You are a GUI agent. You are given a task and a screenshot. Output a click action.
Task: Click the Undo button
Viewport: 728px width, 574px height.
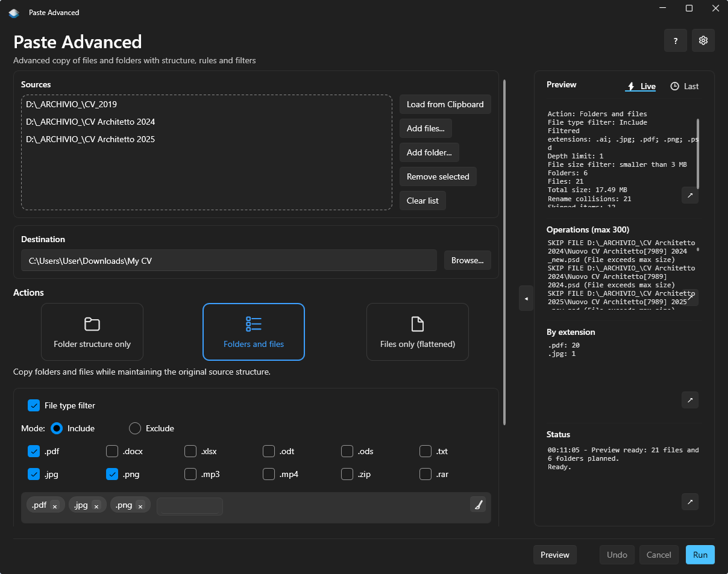(617, 555)
